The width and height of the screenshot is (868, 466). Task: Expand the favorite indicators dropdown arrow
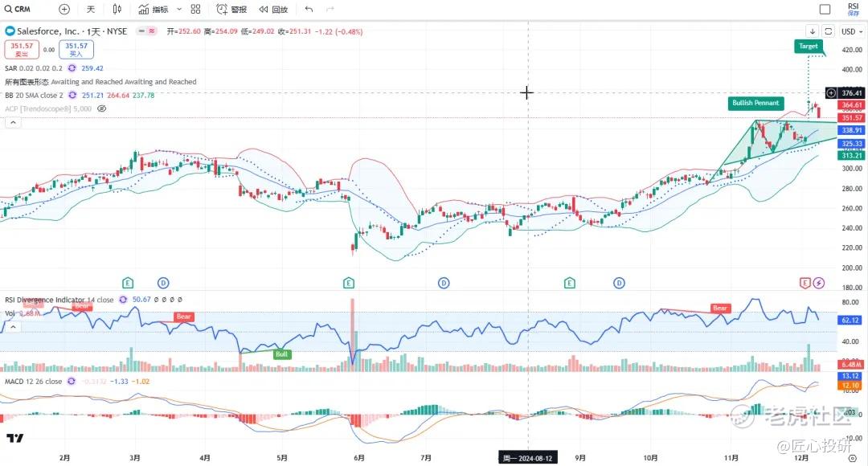coord(179,9)
